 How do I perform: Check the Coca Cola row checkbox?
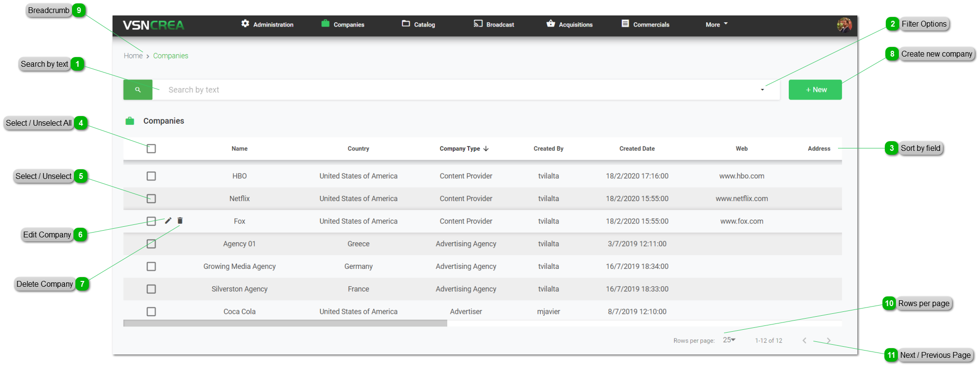(151, 312)
